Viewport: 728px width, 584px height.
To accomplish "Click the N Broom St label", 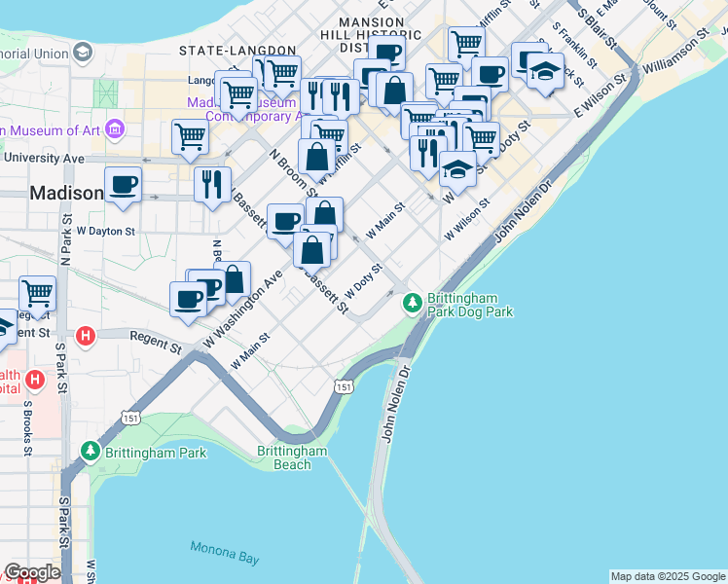I will coord(293,172).
